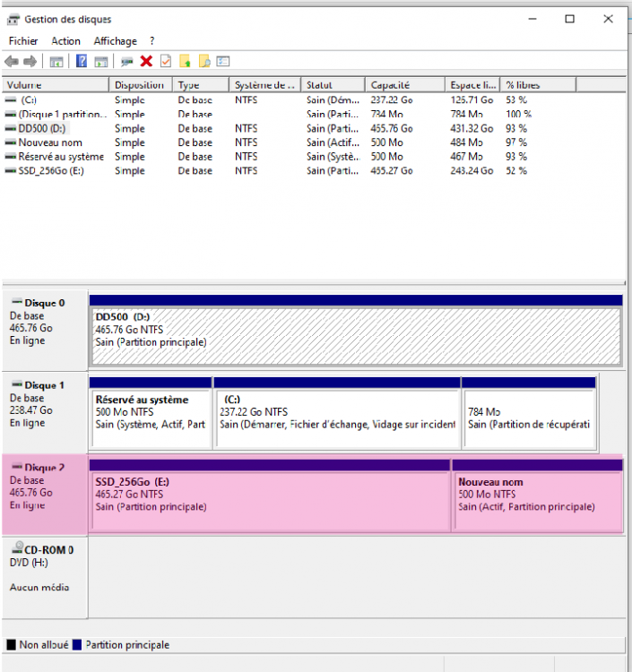Click the red X delete icon

point(146,61)
